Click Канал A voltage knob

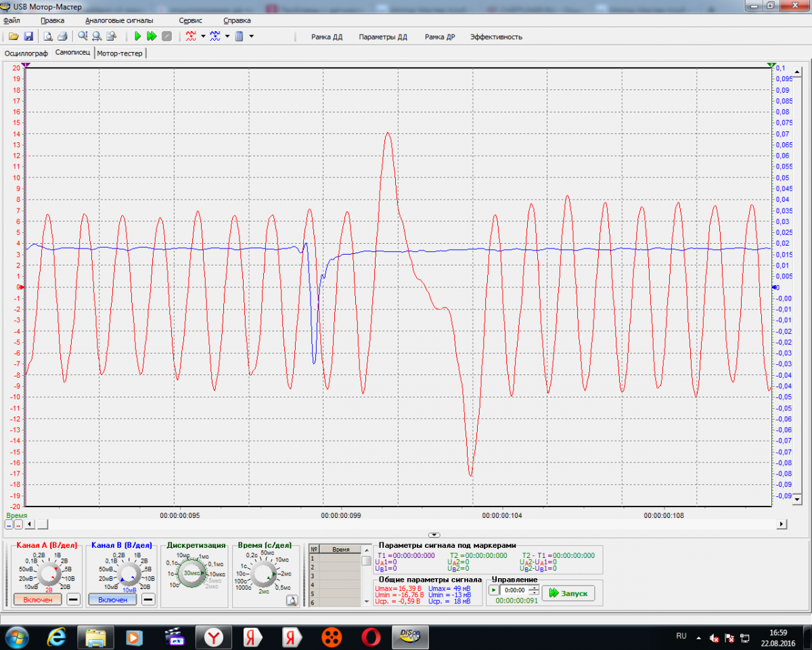[x=49, y=573]
